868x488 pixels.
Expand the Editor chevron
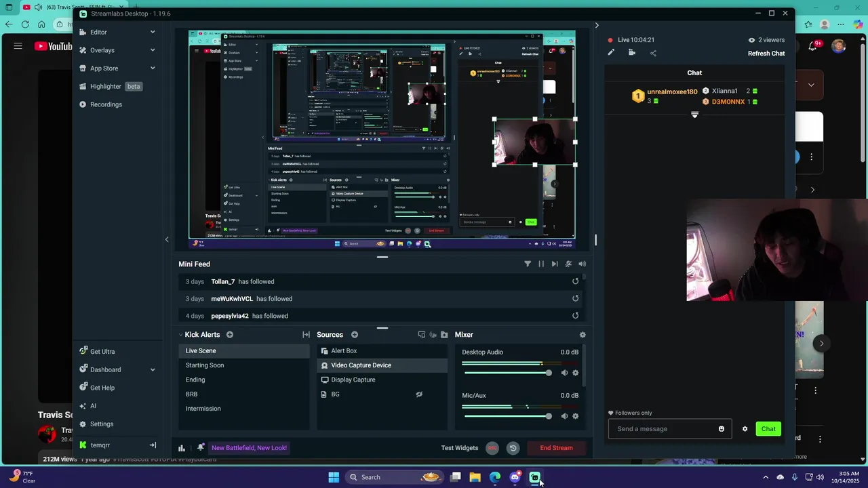(x=153, y=32)
